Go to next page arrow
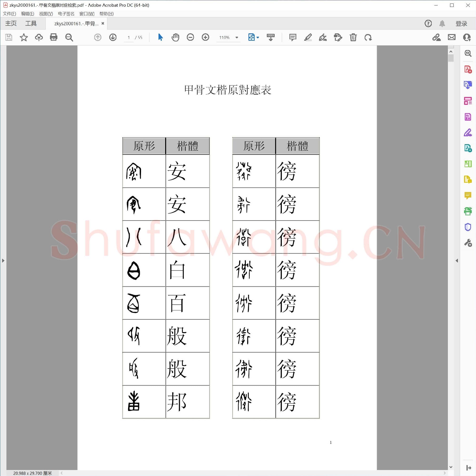Image resolution: width=476 pixels, height=476 pixels. (113, 37)
